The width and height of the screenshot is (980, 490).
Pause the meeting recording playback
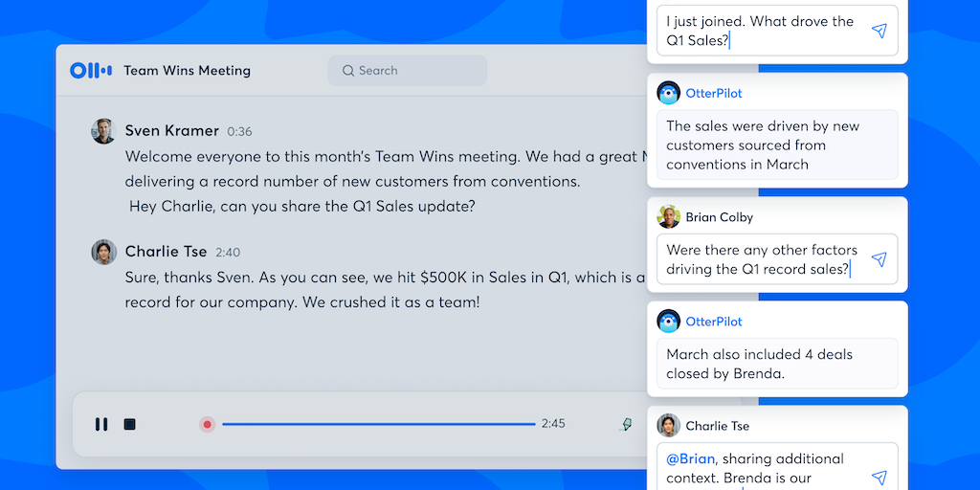pos(101,424)
